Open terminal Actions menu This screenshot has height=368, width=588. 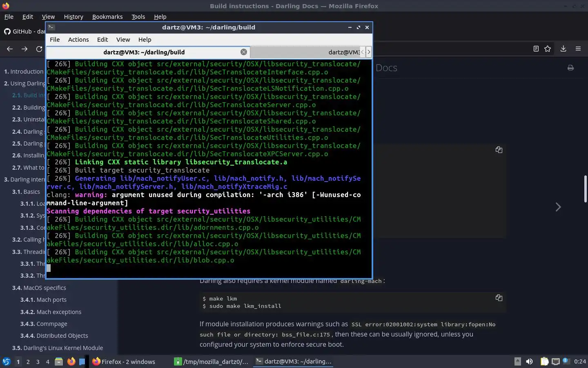coord(78,40)
